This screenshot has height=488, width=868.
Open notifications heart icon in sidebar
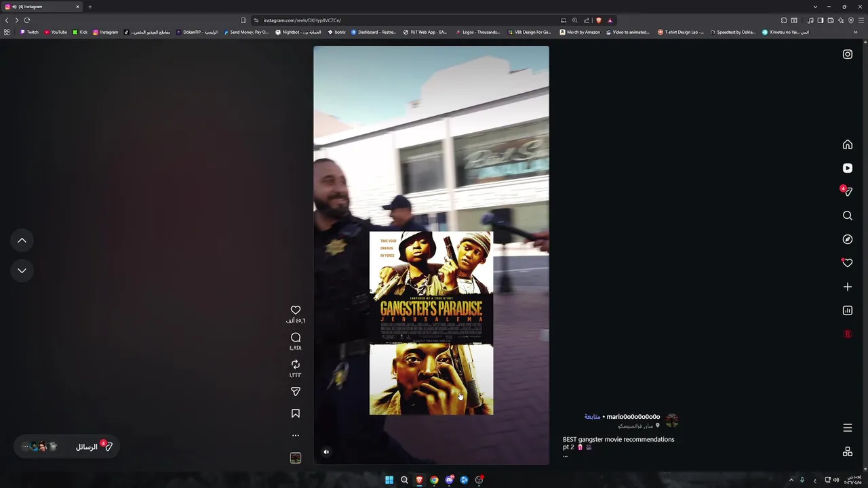[x=848, y=263]
